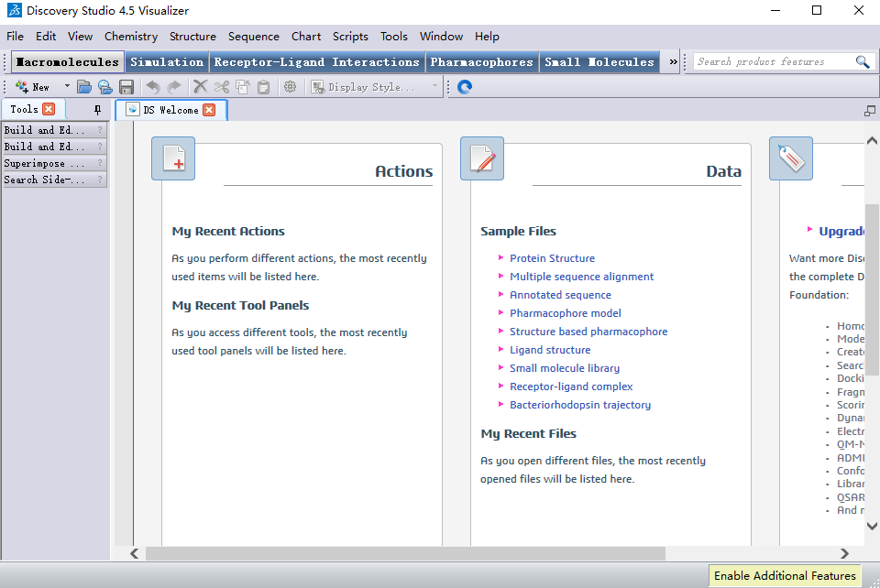The height and width of the screenshot is (588, 880).
Task: Click the Preferences gear icon
Action: click(x=291, y=87)
